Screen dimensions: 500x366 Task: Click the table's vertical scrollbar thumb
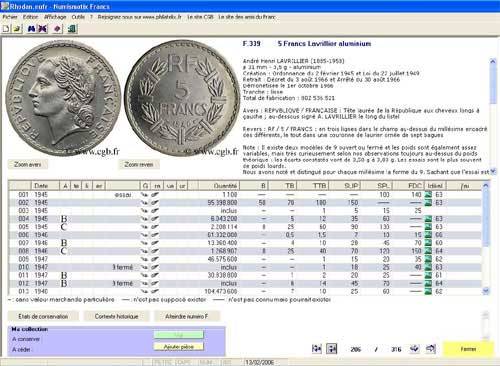coord(486,217)
